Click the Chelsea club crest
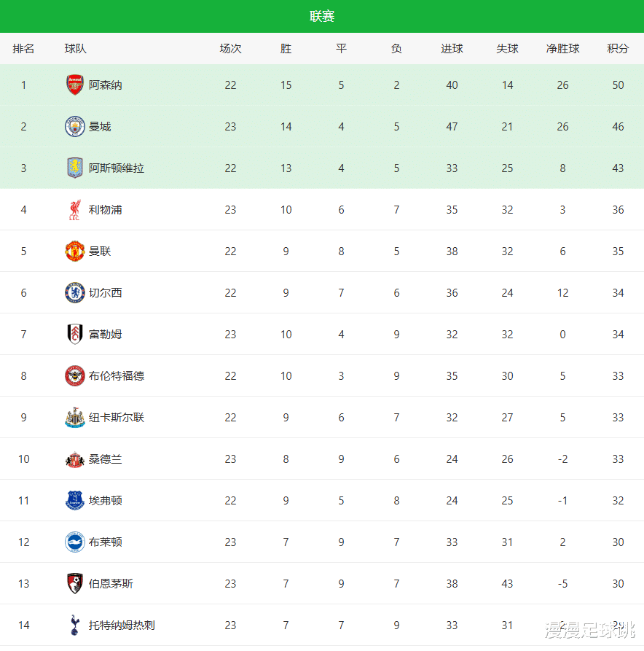 [74, 293]
